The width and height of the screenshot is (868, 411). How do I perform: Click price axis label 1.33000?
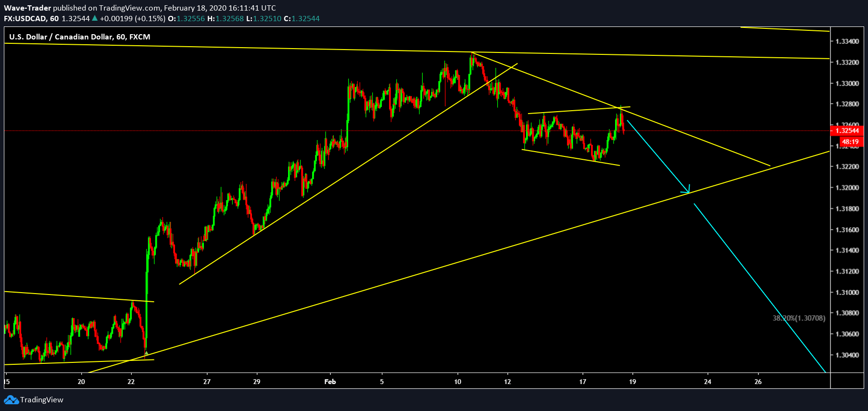847,83
